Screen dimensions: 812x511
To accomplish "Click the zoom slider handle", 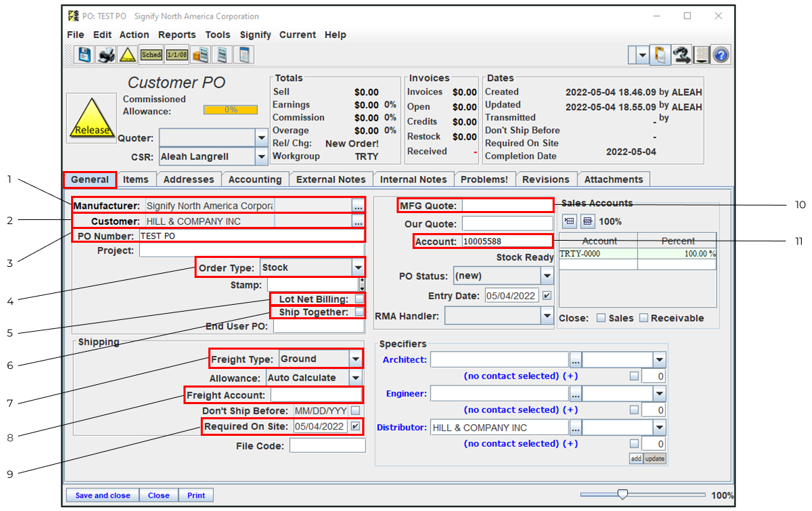I will [x=622, y=495].
